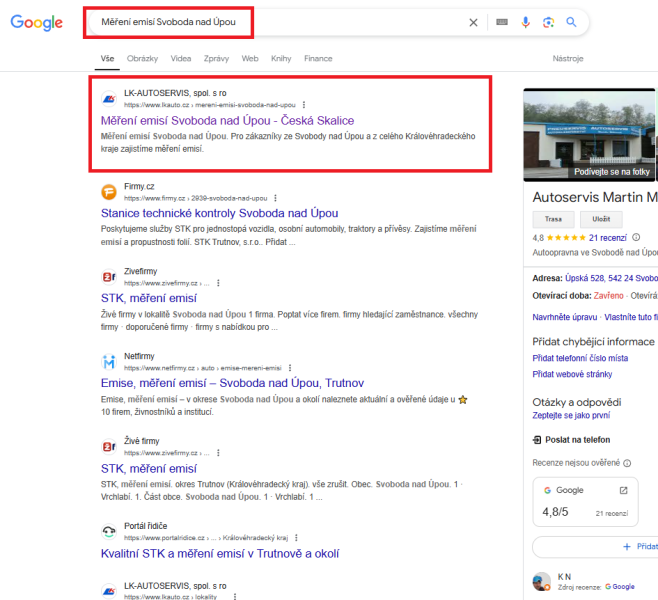Click Přidat webové stránky link
Screen dimensions: 658x600
click(572, 374)
